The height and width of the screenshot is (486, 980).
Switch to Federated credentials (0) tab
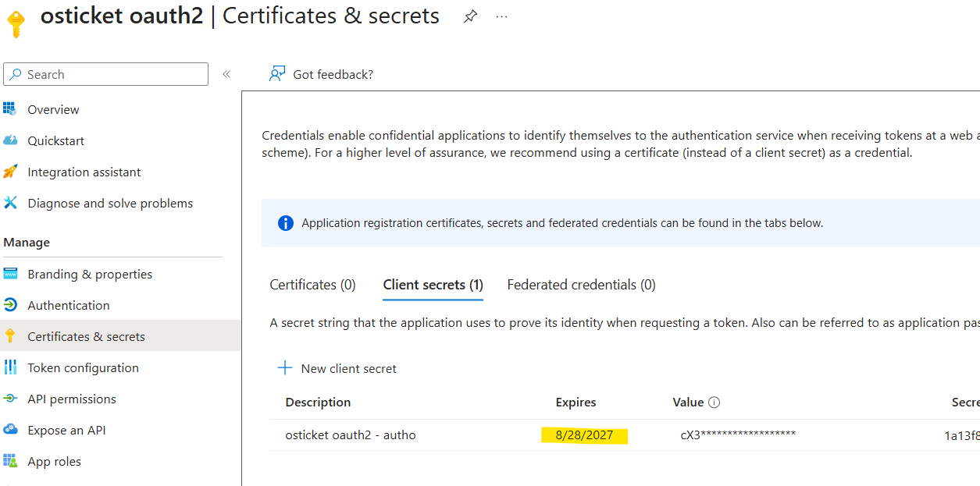point(582,285)
